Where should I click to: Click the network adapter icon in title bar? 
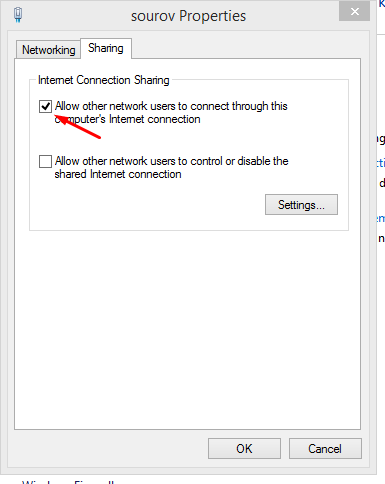click(18, 15)
